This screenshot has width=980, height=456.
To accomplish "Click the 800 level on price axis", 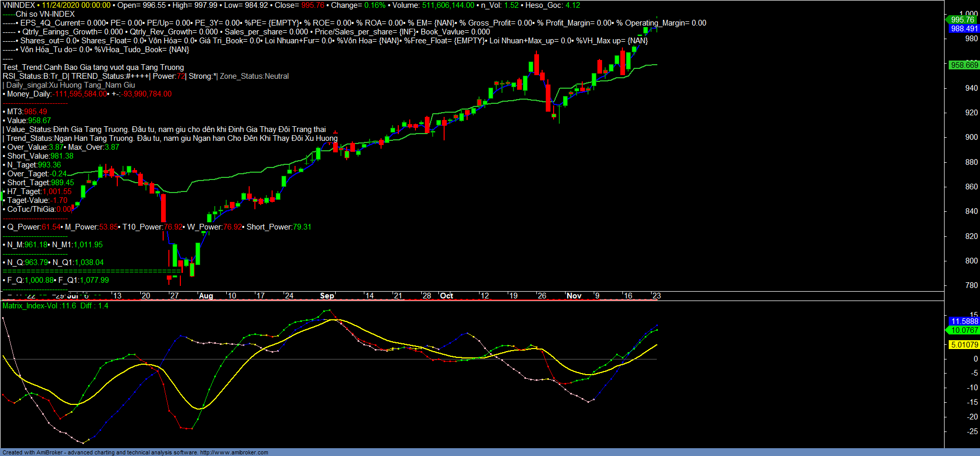I will click(x=971, y=261).
